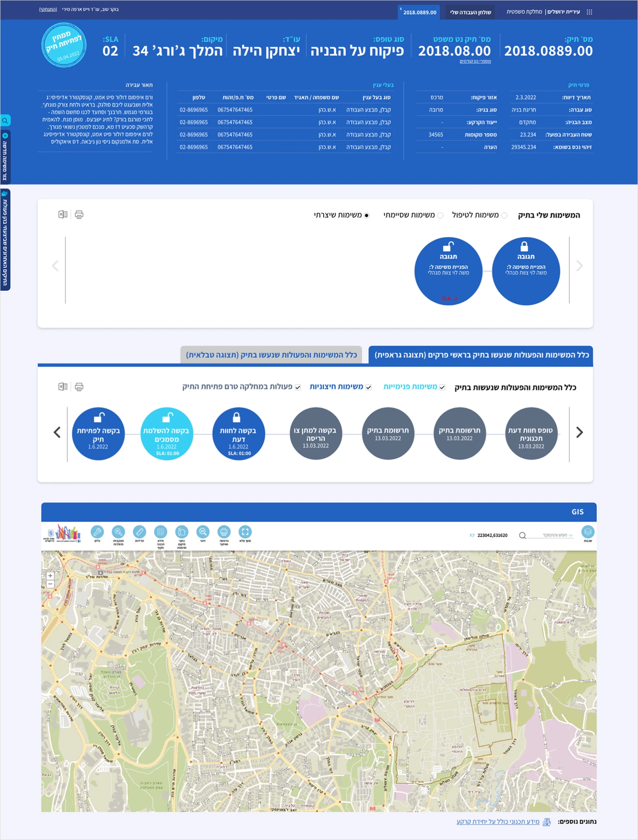Open the הדפסה ושיתוף printer icon in GIS
638x840 pixels.
point(224,532)
